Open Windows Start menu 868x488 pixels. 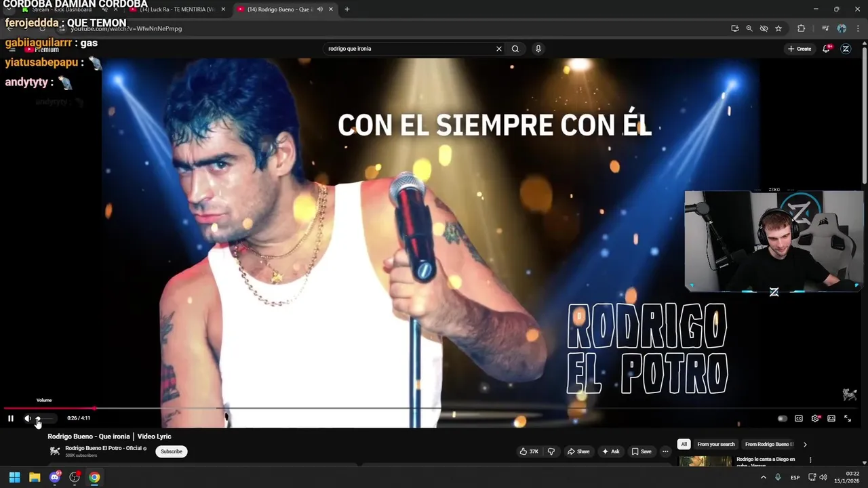[x=14, y=477]
